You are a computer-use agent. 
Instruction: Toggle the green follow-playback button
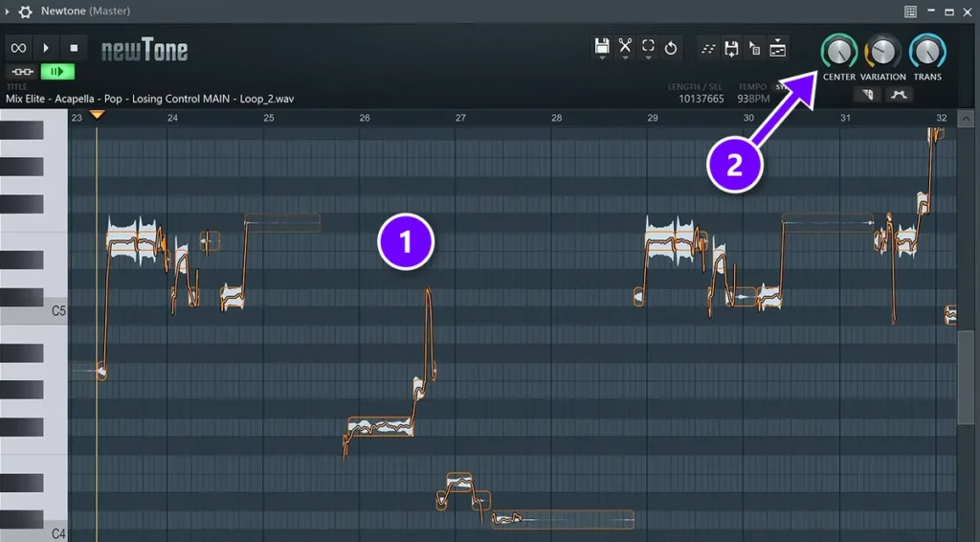pos(57,72)
